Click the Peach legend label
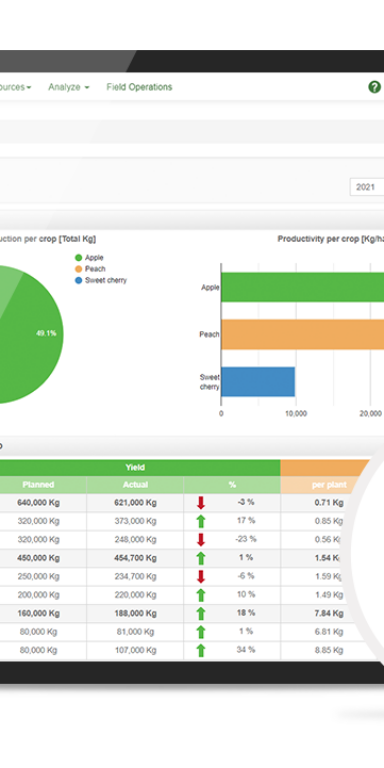This screenshot has height=768, width=384. coord(95,269)
